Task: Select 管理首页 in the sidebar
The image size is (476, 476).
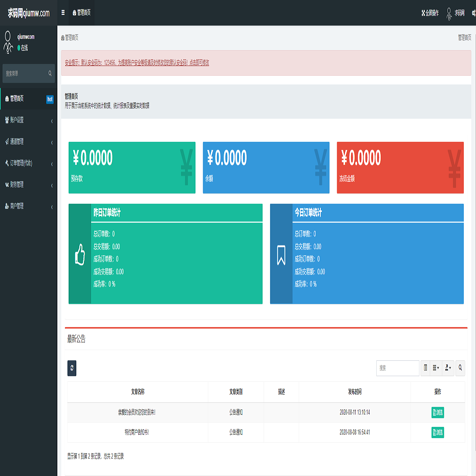Action: coord(28,99)
